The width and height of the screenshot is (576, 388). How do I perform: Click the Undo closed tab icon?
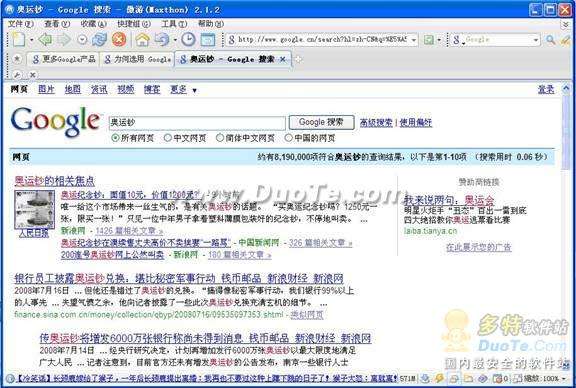coord(162,39)
